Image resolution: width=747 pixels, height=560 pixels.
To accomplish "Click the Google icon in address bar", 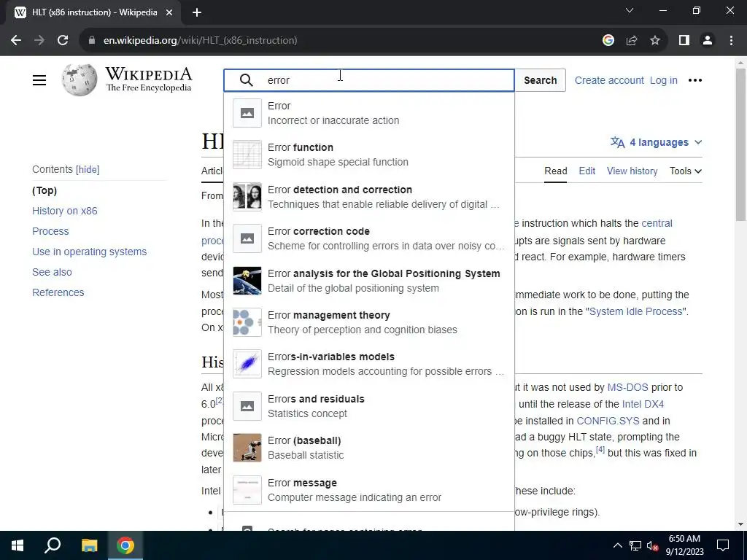I will tap(608, 41).
